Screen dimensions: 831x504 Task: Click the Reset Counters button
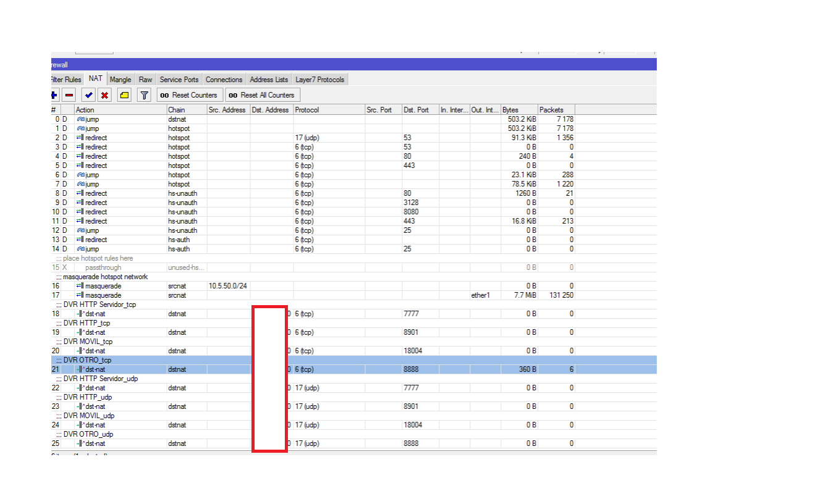pos(190,95)
